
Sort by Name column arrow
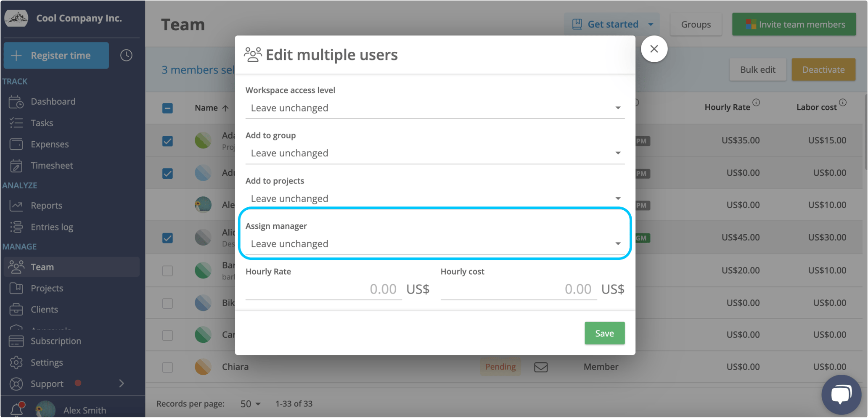pyautogui.click(x=226, y=108)
